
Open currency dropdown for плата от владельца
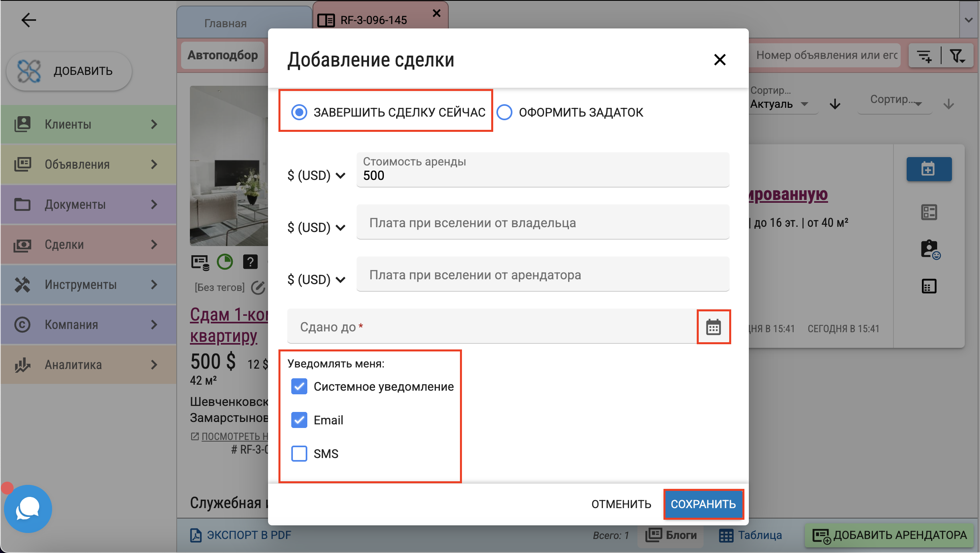(317, 228)
